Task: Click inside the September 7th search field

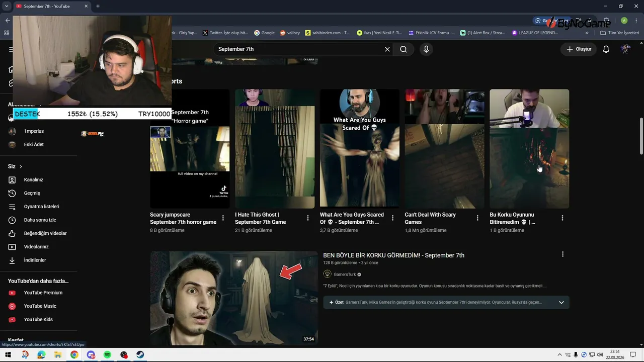Action: (299, 49)
